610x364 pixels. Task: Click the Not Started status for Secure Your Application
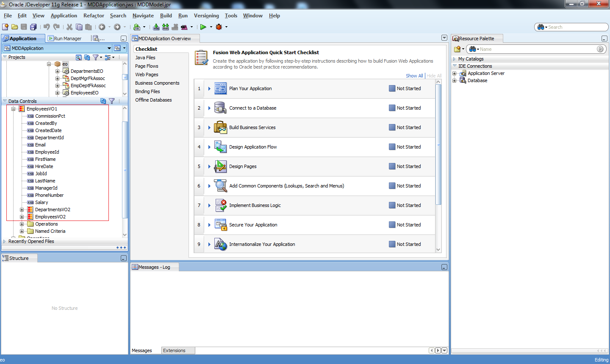pyautogui.click(x=405, y=225)
